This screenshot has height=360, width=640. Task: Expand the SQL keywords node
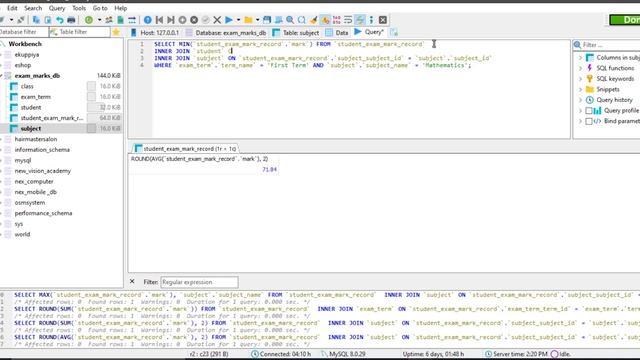[x=580, y=79]
